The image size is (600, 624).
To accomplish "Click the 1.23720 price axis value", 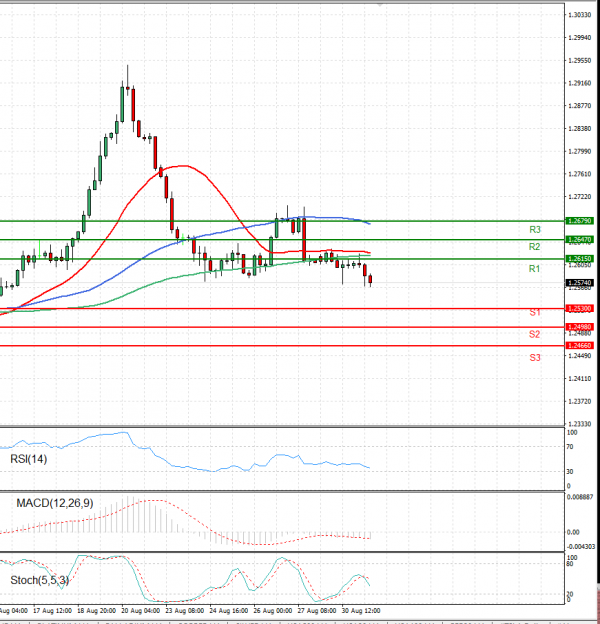I will (579, 401).
